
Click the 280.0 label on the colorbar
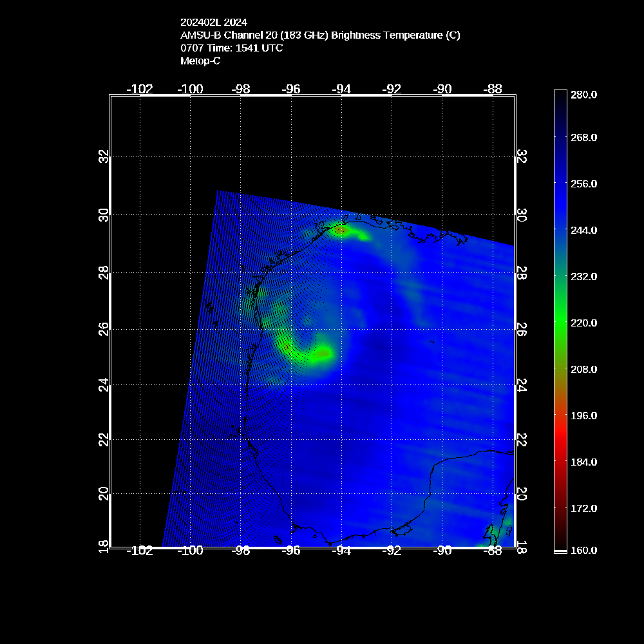click(584, 95)
